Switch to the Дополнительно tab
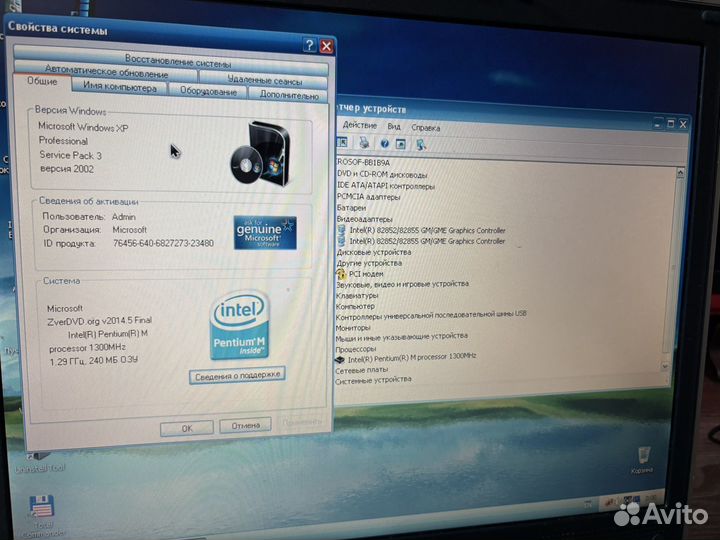This screenshot has height=540, width=720. (x=289, y=95)
